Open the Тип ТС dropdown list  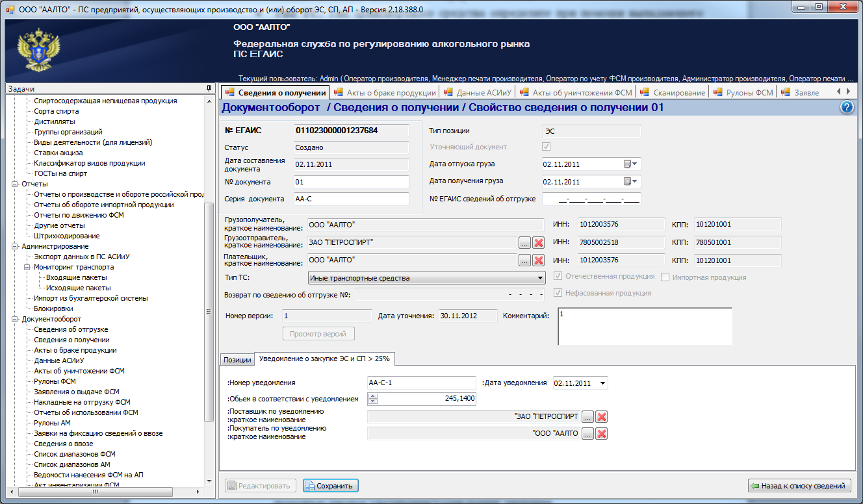click(x=541, y=279)
